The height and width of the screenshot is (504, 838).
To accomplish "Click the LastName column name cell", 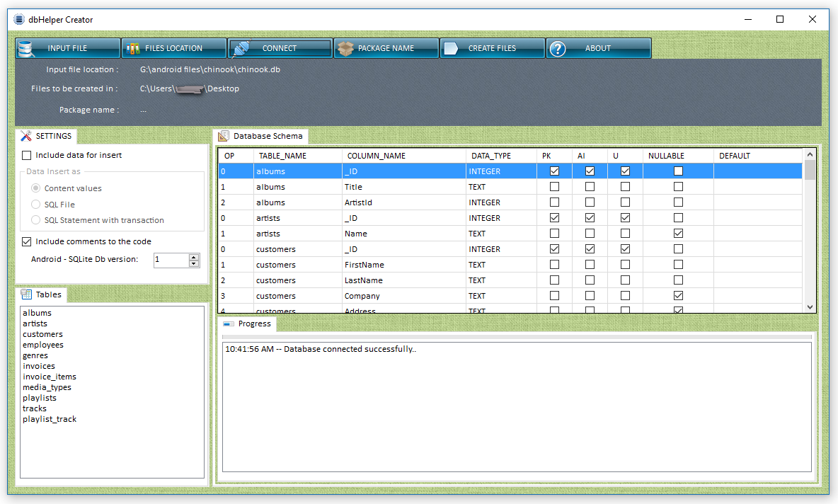I will pos(404,280).
